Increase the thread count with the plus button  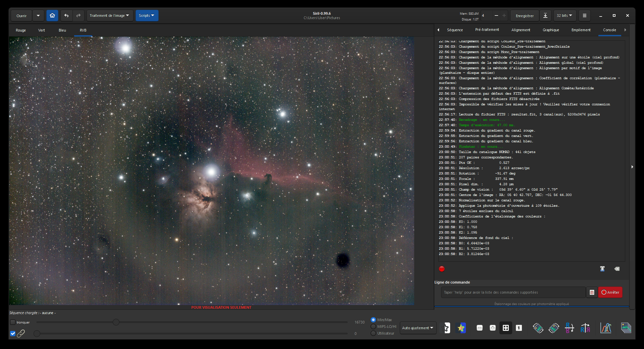click(x=504, y=15)
